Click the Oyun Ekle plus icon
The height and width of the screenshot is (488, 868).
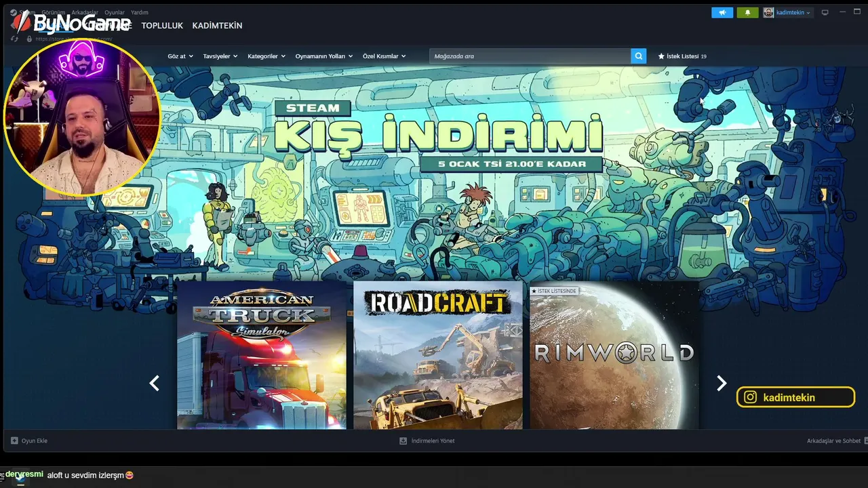14,441
